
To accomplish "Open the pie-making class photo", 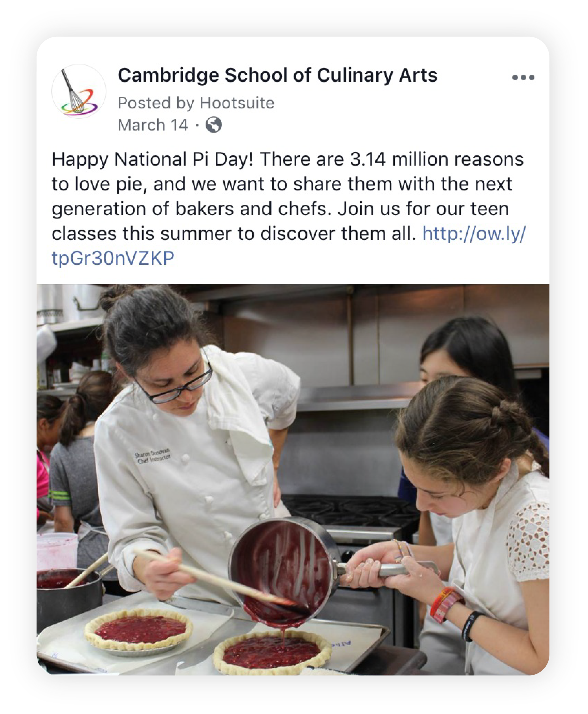I will [293, 479].
